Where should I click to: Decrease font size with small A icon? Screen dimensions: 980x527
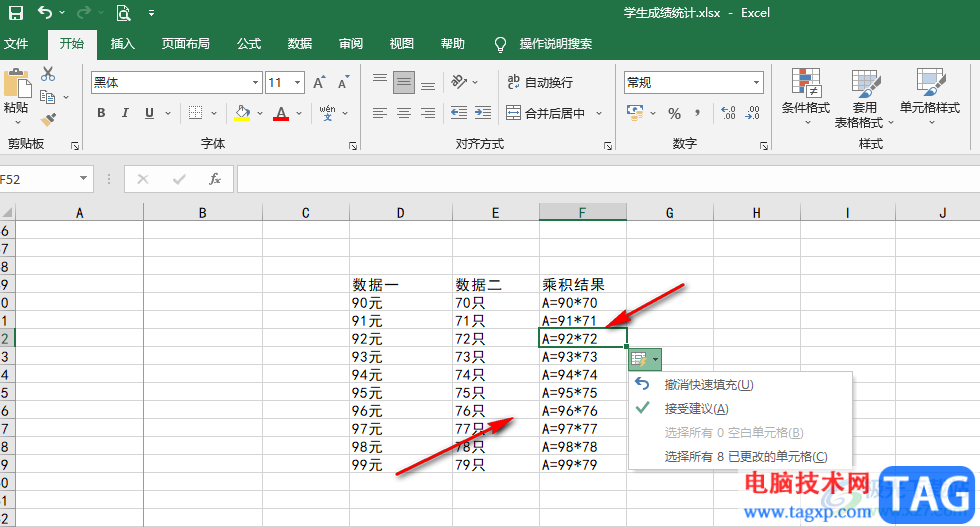point(343,83)
